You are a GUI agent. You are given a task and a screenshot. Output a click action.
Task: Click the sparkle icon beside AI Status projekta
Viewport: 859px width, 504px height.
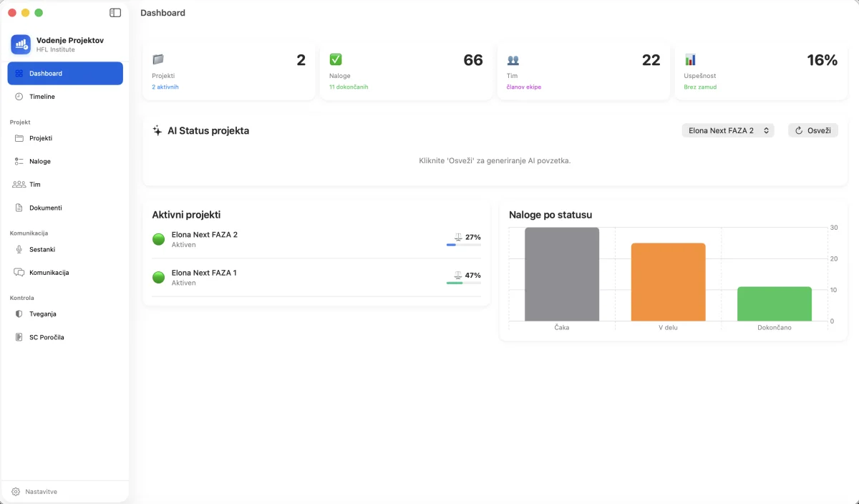pos(157,131)
